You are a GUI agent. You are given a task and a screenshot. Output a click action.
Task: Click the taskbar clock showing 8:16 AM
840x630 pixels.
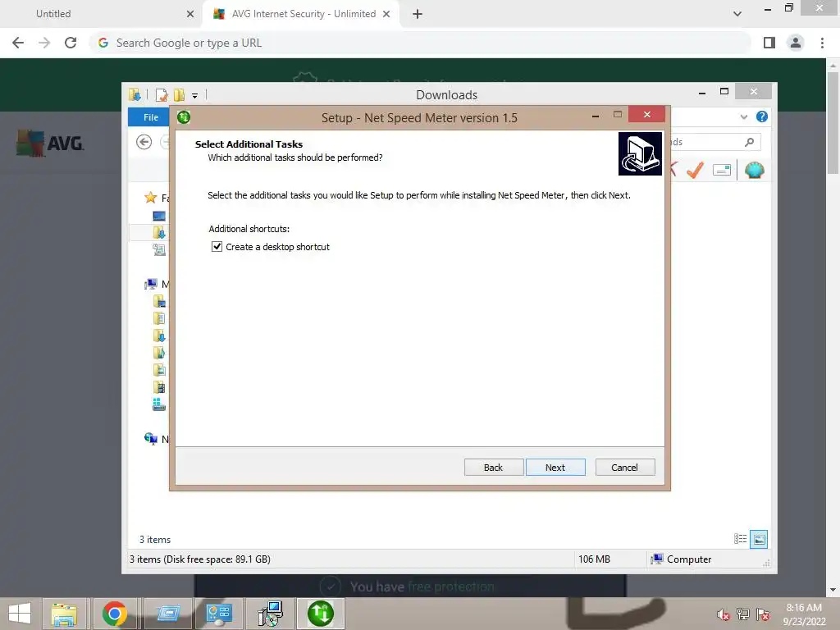click(x=804, y=614)
